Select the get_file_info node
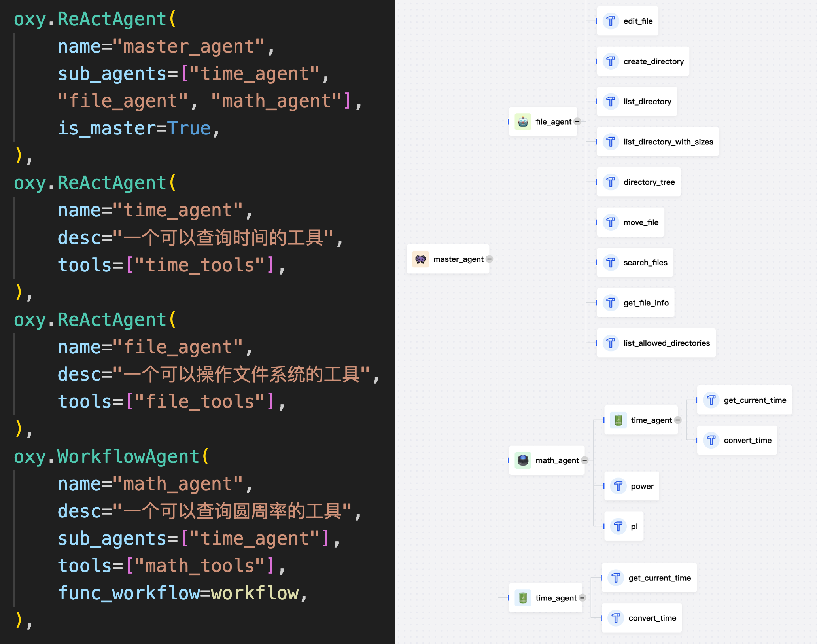The height and width of the screenshot is (644, 817). coord(635,303)
